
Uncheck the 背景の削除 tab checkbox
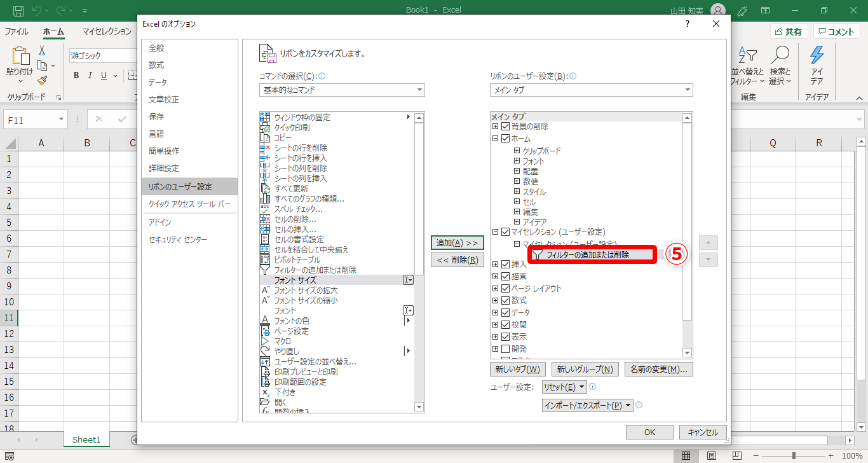click(x=506, y=126)
